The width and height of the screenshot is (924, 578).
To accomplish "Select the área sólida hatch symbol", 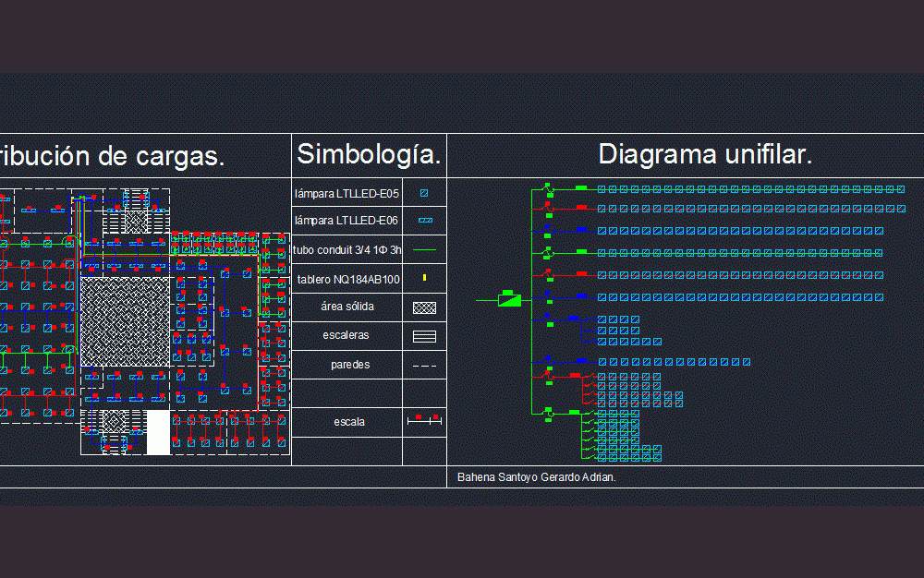I will point(424,307).
